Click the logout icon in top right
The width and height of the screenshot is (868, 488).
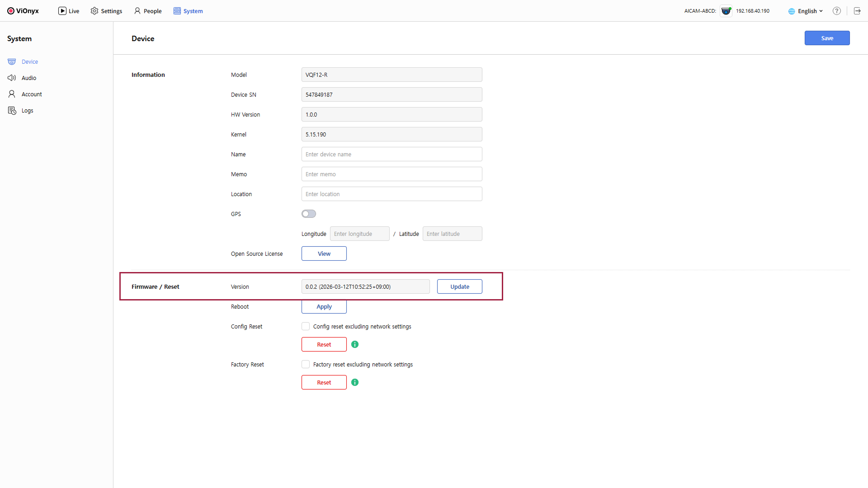[857, 11]
